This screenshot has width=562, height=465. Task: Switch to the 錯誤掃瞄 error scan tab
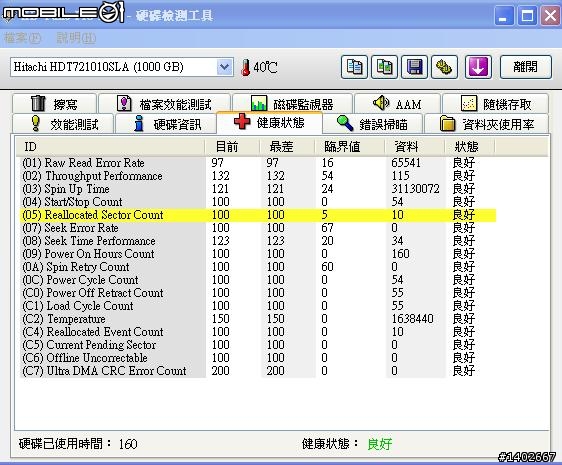(373, 124)
